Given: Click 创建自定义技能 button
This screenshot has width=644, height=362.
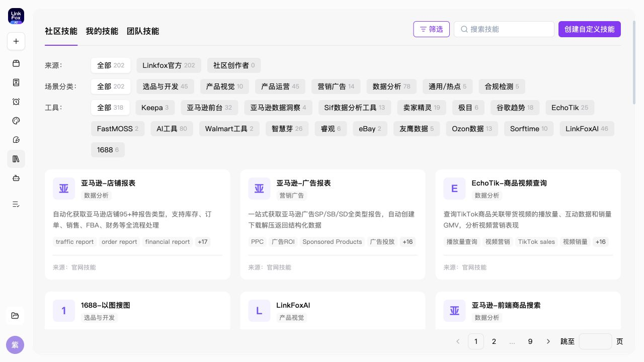Looking at the screenshot, I should (x=590, y=29).
